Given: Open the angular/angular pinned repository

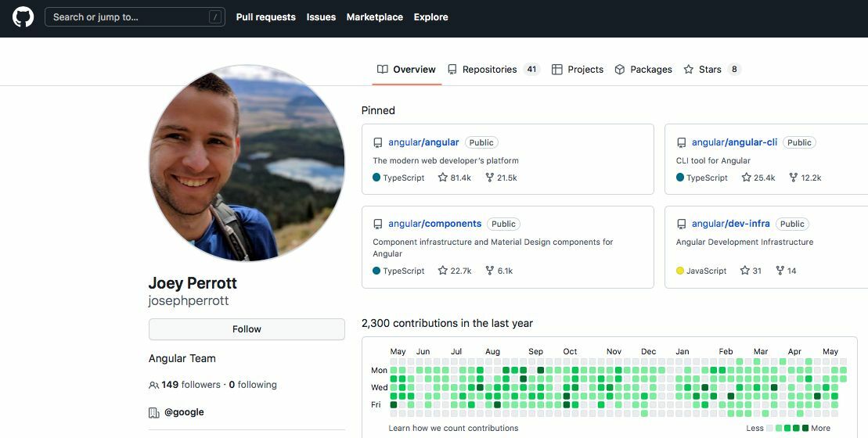Looking at the screenshot, I should (423, 142).
